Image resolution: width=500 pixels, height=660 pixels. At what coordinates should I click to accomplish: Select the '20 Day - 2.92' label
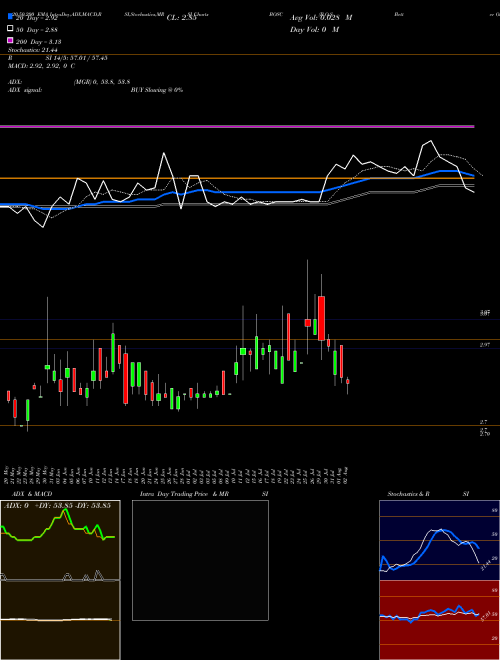click(x=37, y=18)
